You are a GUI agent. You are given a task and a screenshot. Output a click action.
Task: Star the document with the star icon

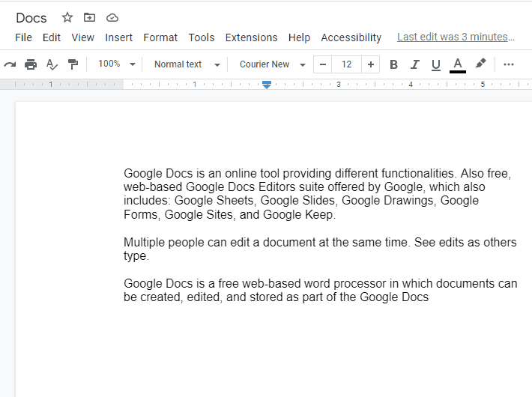coord(67,17)
